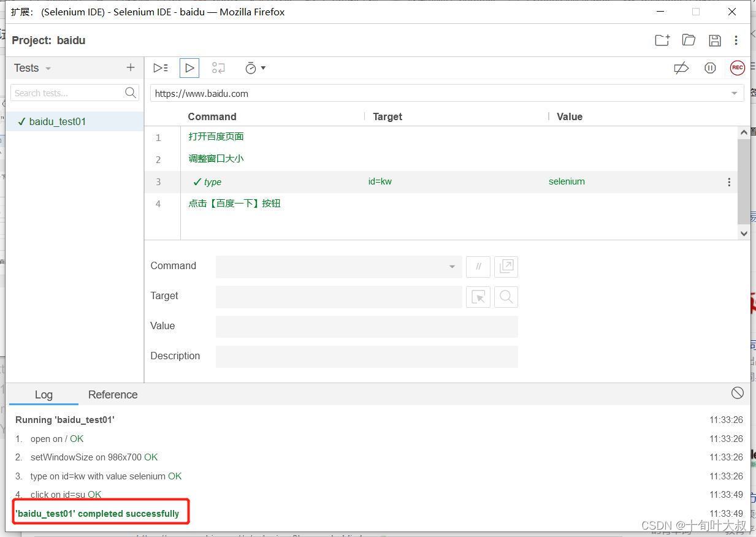Focus the Search tests input field
Screen dimensions: 756x537
[x=67, y=93]
